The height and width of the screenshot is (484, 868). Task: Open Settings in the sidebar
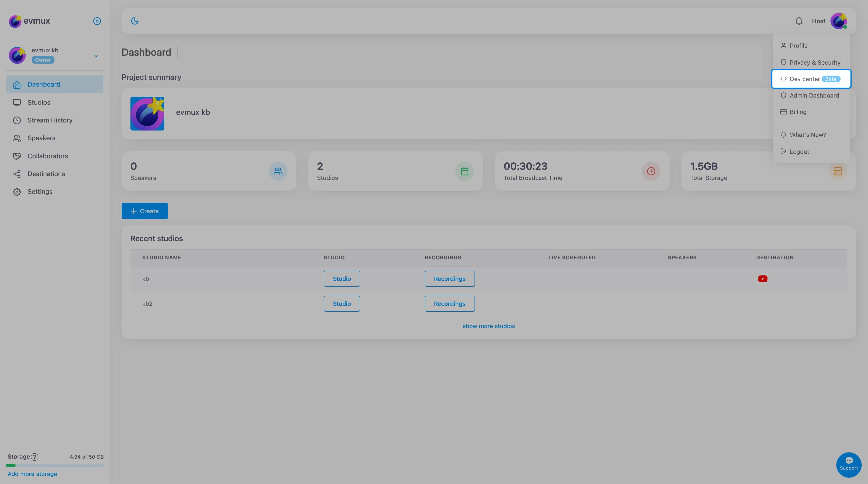[x=55, y=192]
